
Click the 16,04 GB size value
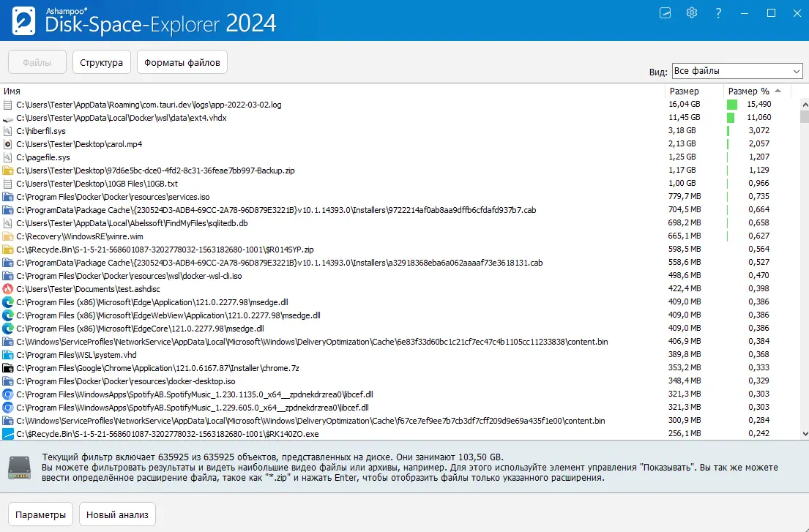point(684,104)
